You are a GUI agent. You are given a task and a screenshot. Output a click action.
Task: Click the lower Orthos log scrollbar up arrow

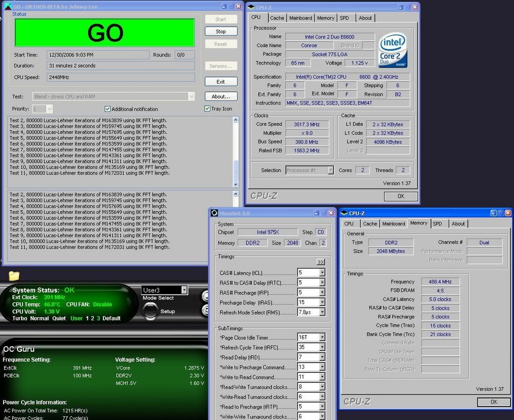tap(235, 194)
